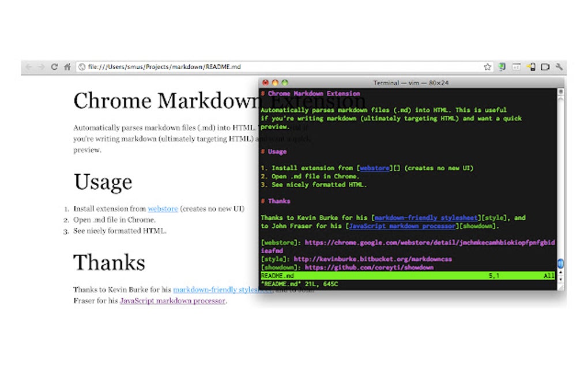Click the terminal scrollbar down arrow

click(560, 280)
